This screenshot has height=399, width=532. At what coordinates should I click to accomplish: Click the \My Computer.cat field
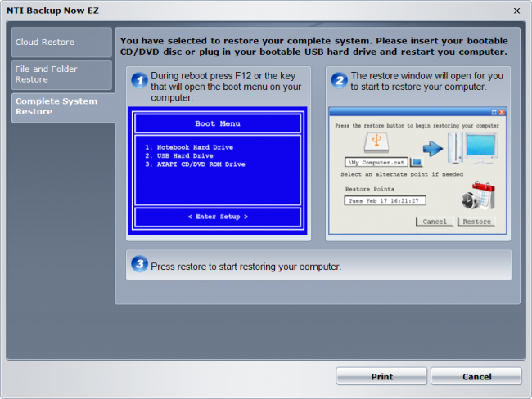[x=376, y=163]
